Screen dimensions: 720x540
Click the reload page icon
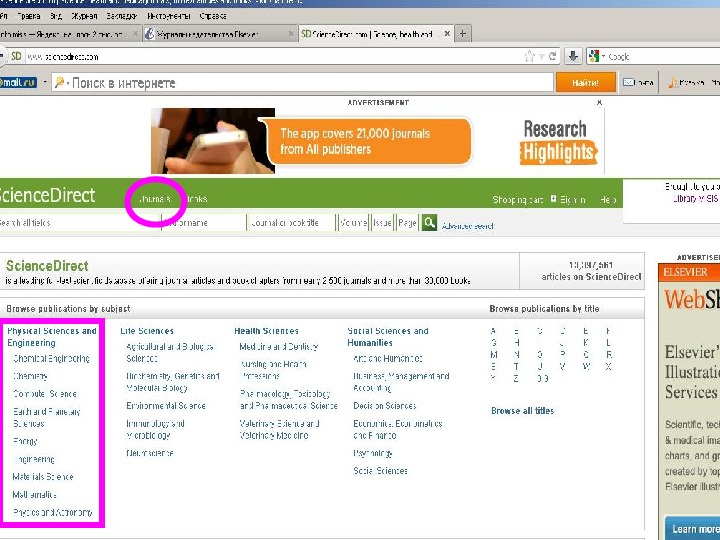(553, 56)
